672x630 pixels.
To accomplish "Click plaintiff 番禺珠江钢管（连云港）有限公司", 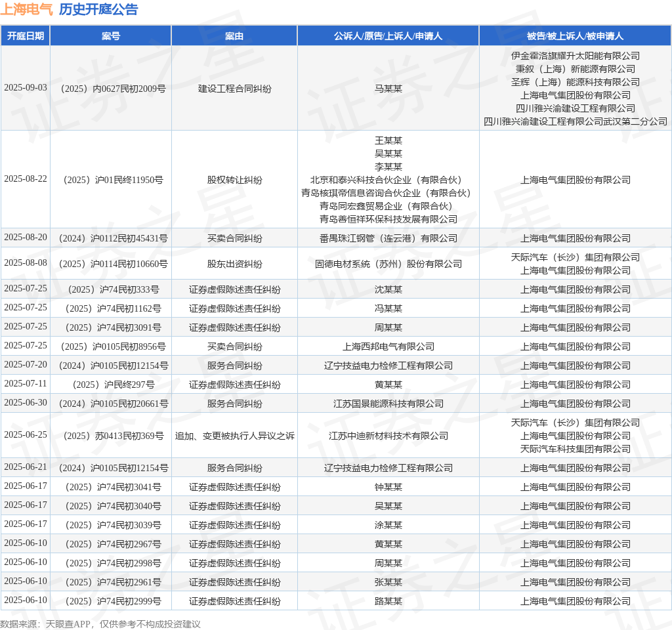I will [x=388, y=238].
